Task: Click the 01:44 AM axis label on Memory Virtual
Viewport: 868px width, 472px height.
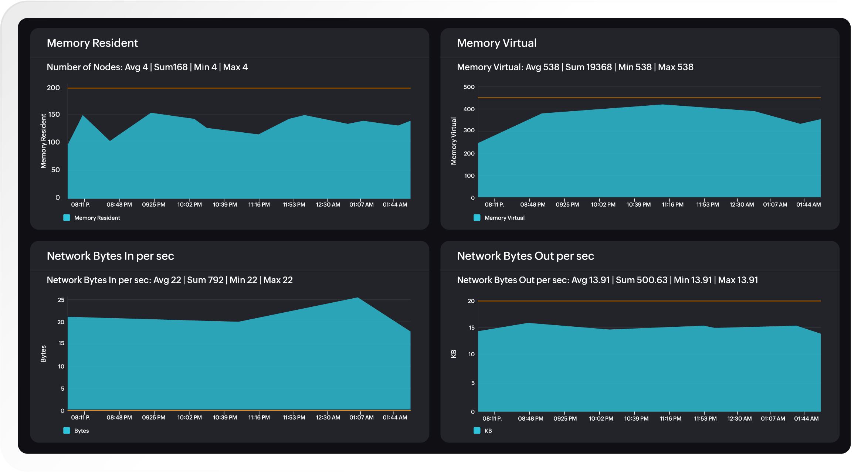Action: click(808, 204)
